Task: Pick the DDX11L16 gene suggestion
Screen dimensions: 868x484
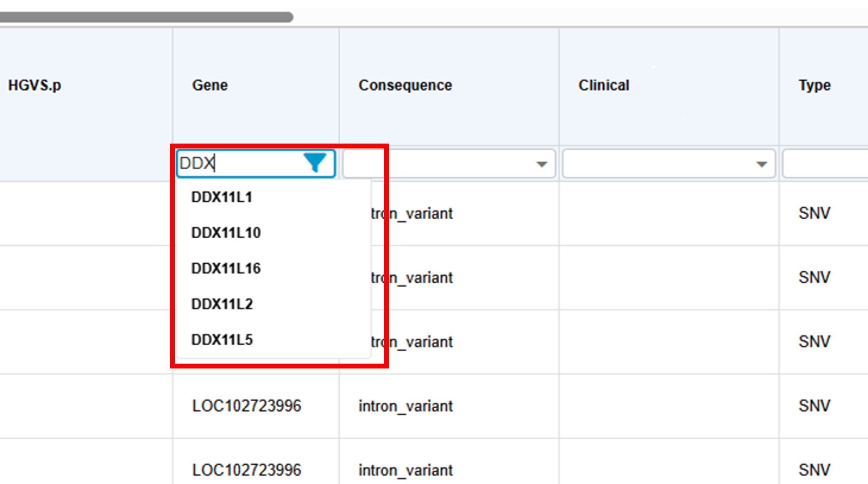Action: pyautogui.click(x=226, y=268)
